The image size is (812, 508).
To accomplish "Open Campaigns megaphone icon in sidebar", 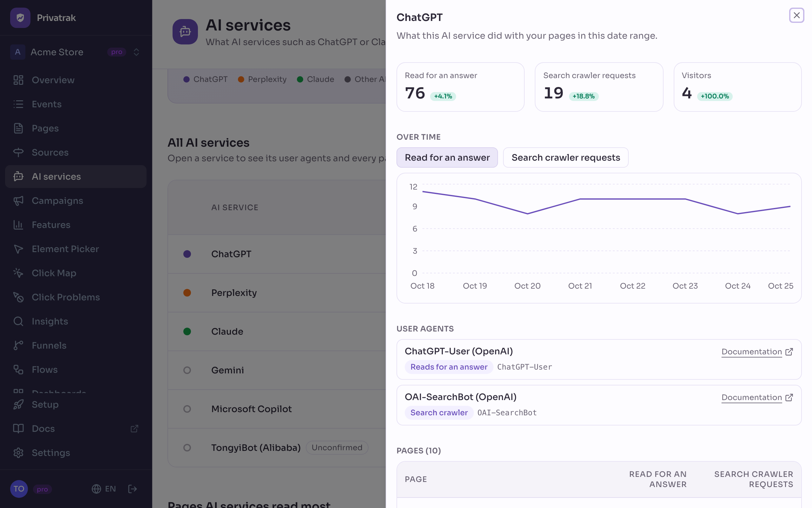I will pos(18,201).
